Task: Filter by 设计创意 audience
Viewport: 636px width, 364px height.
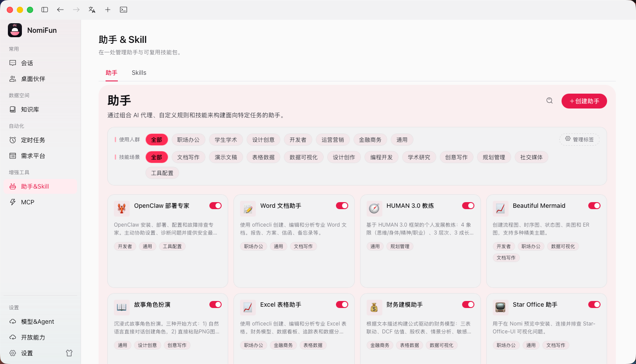Action: (x=263, y=140)
